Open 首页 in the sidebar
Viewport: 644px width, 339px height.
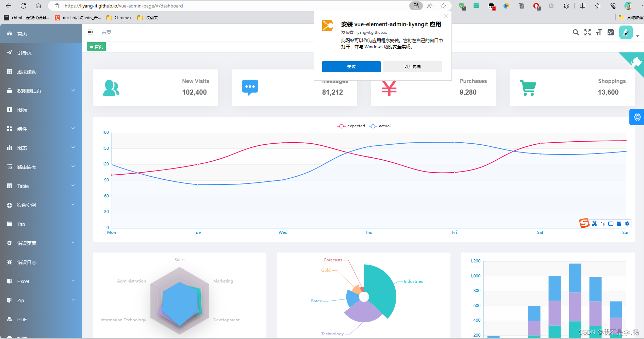pyautogui.click(x=41, y=33)
